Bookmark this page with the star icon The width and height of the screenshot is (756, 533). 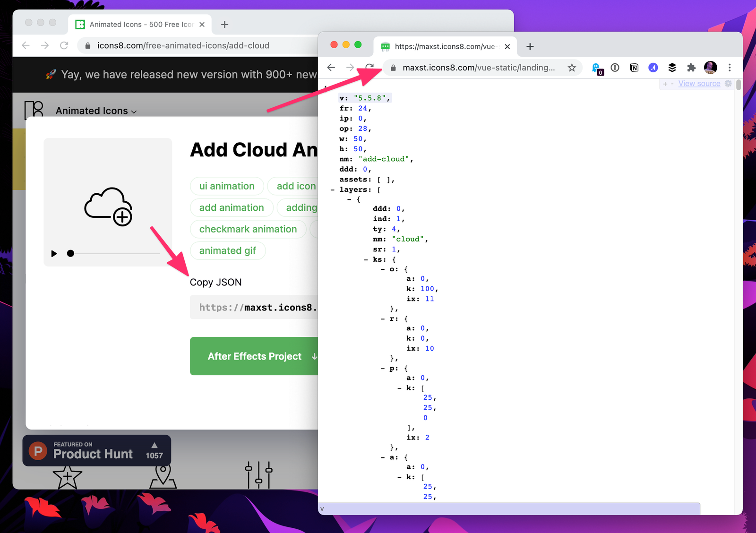(x=572, y=68)
